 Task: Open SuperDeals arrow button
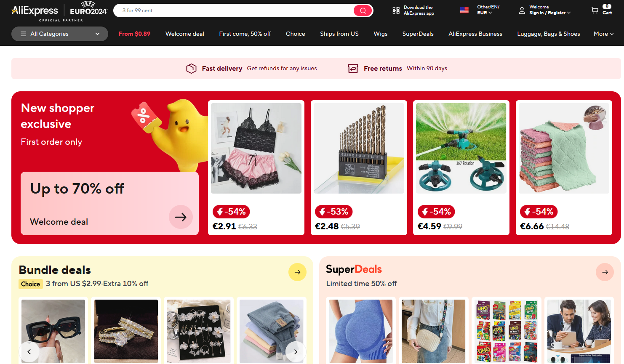pos(605,272)
